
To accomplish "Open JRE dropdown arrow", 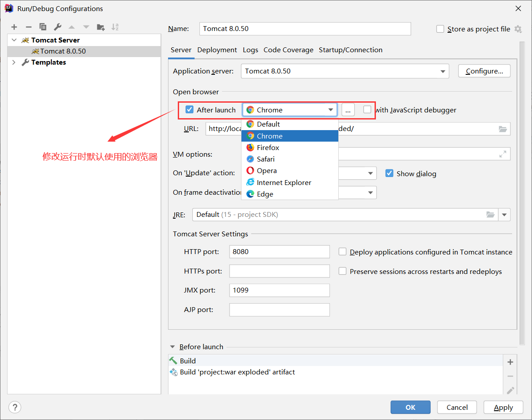I will pos(505,215).
